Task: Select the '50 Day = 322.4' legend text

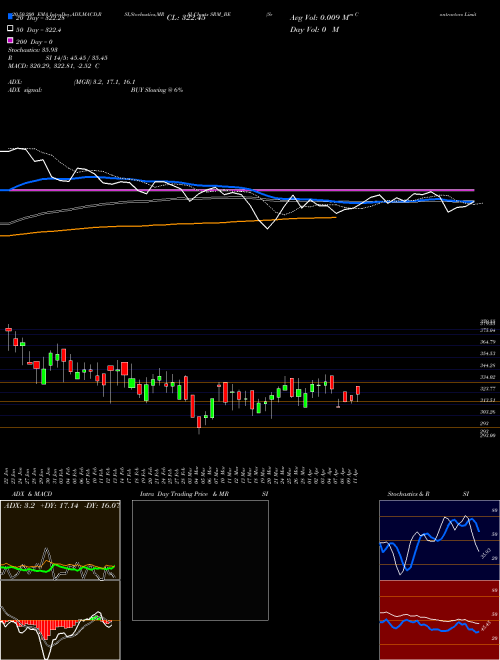Action: point(38,30)
